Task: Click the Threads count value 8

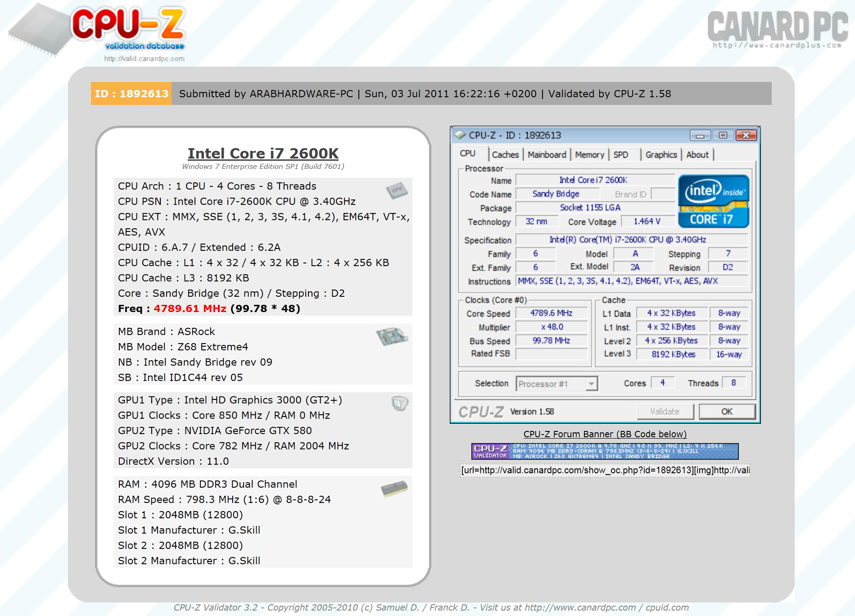Action: [x=734, y=383]
